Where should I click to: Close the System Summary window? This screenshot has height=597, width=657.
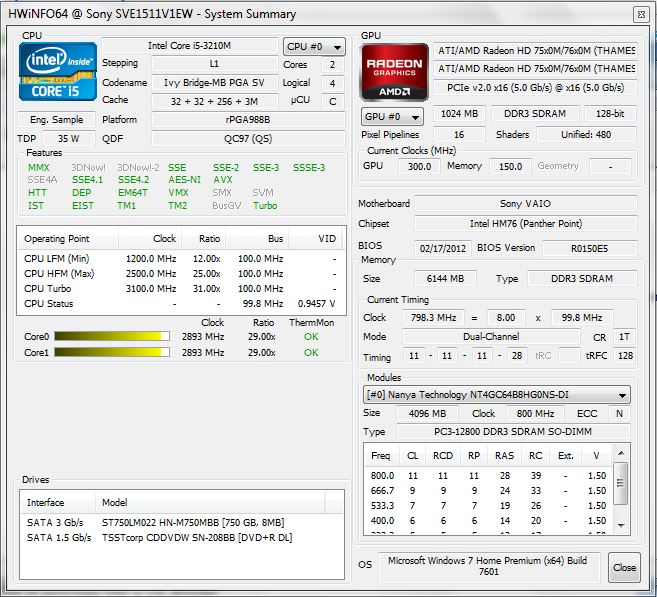coord(641,15)
